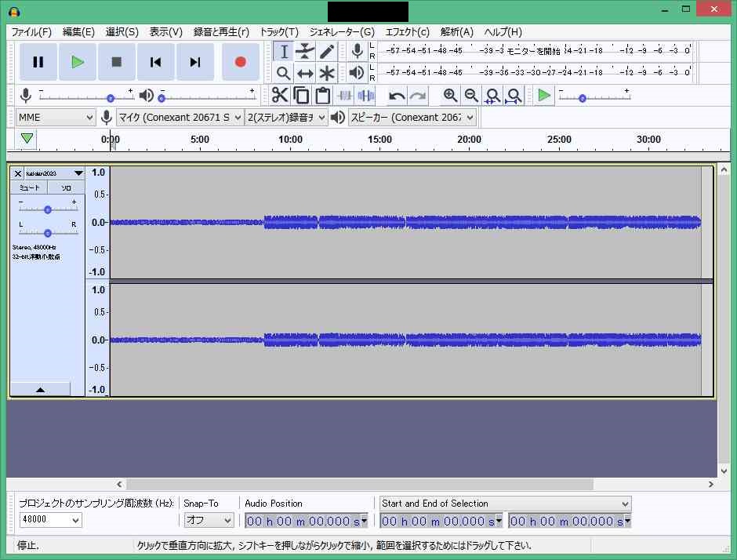
Task: Adjust the recording volume slider
Action: (87, 97)
